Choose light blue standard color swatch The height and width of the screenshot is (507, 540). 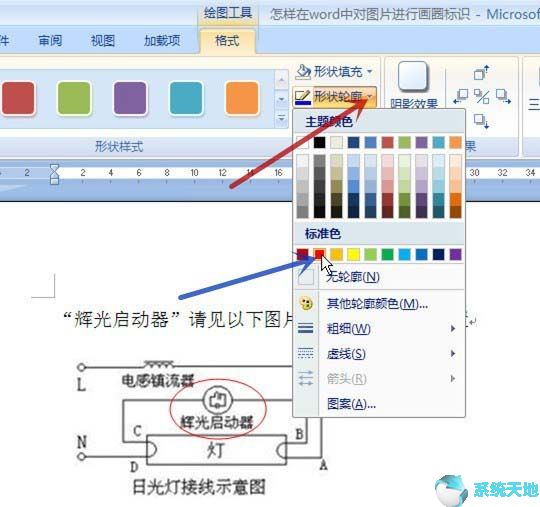click(405, 255)
